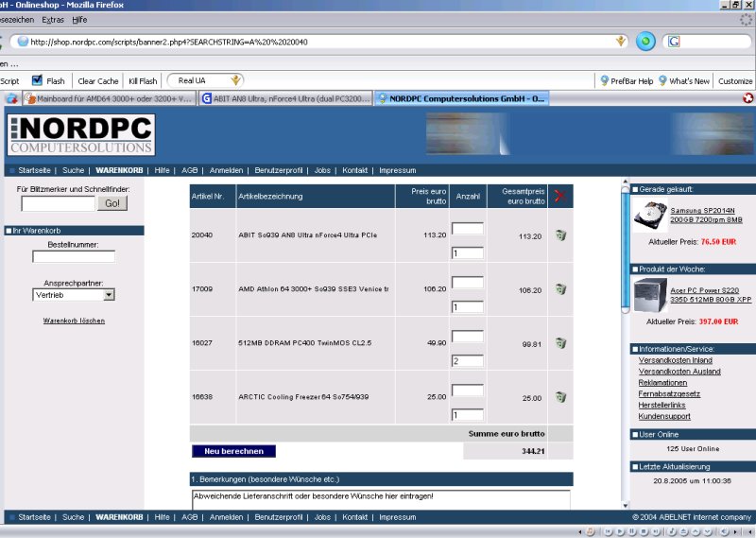
Task: Click the globe icon in the address bar
Action: [x=23, y=42]
